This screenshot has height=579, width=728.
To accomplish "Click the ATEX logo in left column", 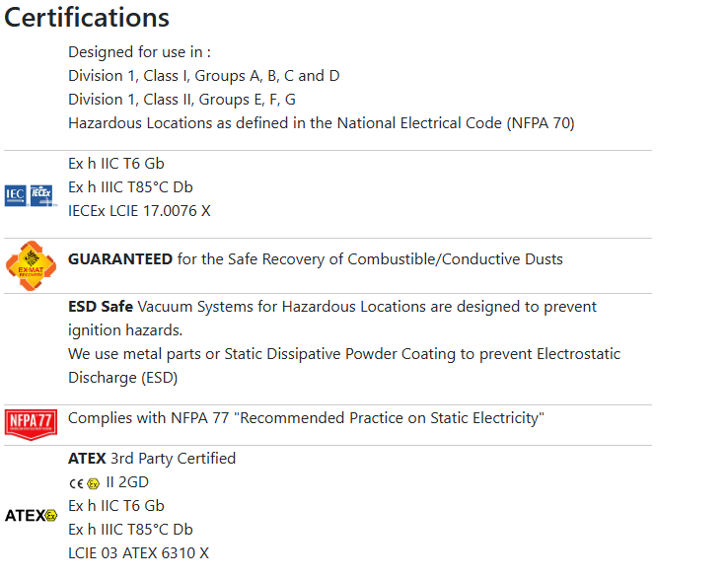I will (x=32, y=516).
